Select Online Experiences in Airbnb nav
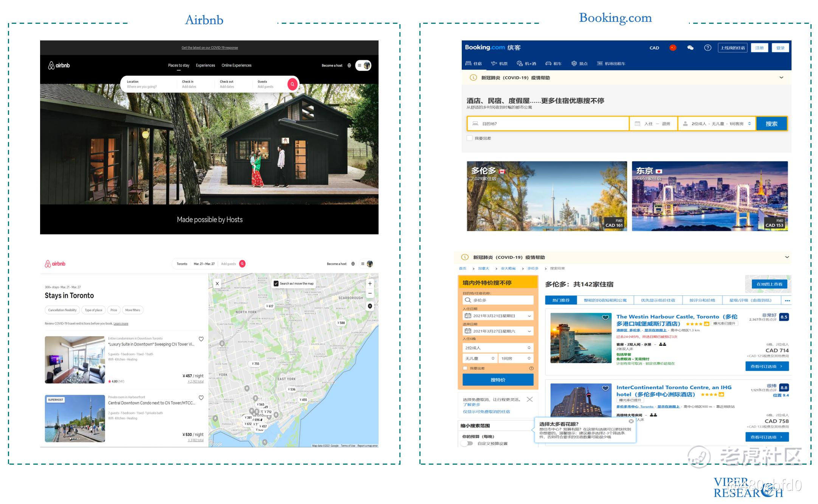 click(236, 66)
